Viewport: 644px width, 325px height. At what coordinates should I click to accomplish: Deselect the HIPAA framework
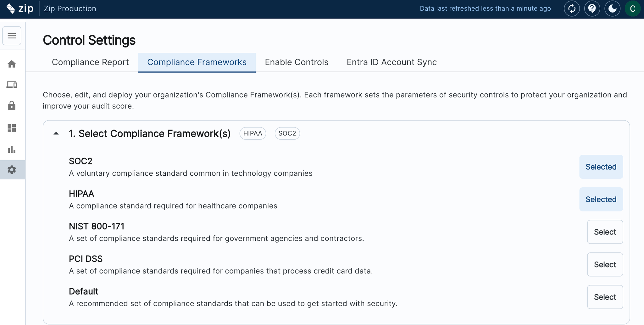pos(601,199)
